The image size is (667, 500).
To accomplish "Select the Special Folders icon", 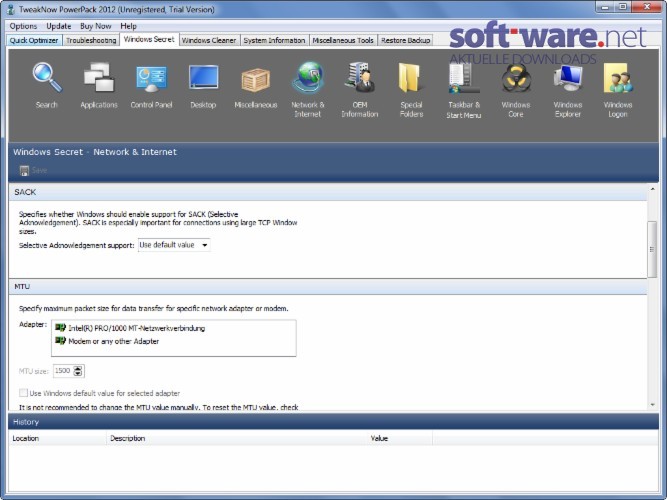I will (x=411, y=77).
